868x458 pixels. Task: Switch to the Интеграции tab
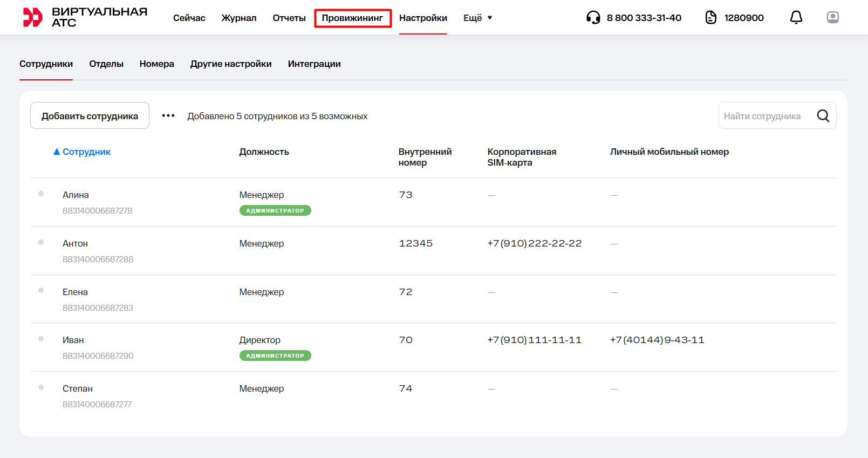click(314, 64)
